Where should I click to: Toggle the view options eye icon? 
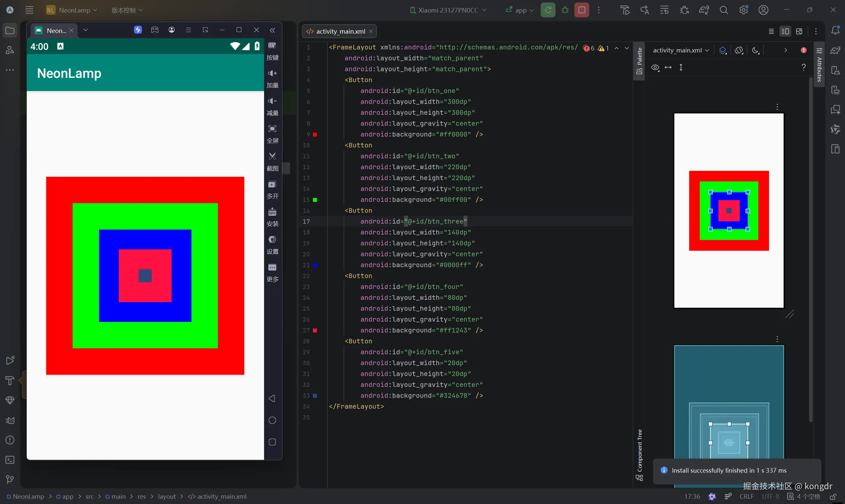pyautogui.click(x=655, y=68)
